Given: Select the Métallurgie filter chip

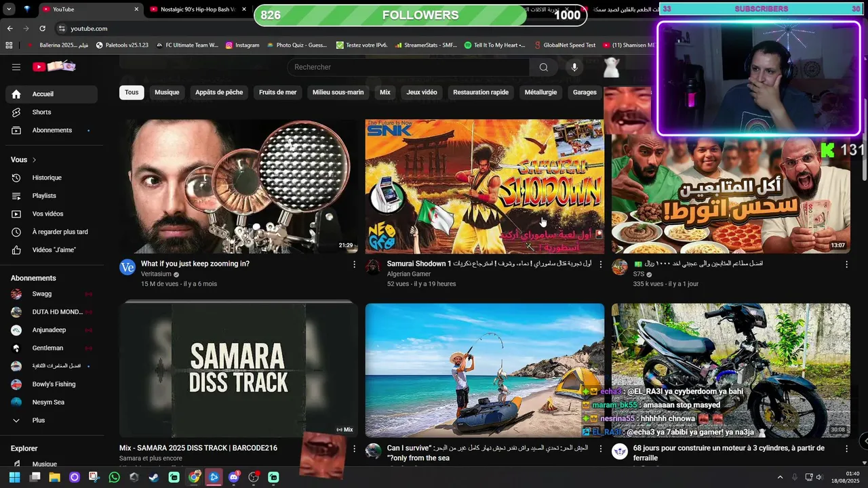Looking at the screenshot, I should (540, 92).
